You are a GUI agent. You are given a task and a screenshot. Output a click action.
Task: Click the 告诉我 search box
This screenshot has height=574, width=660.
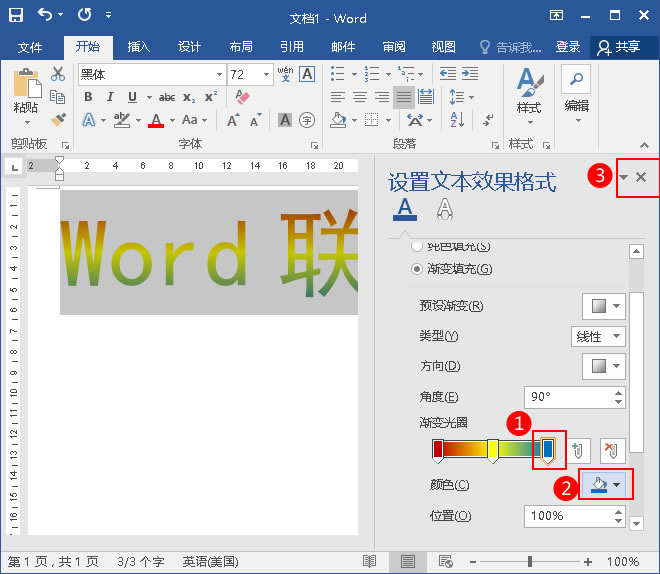click(511, 47)
